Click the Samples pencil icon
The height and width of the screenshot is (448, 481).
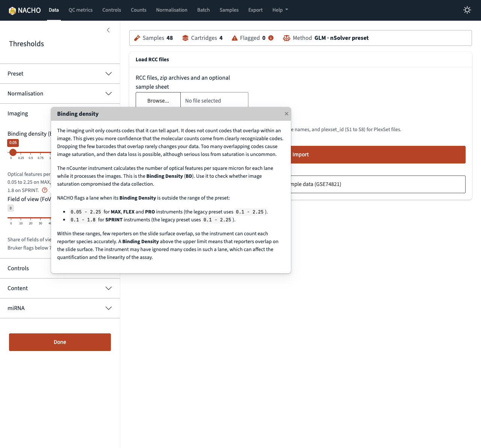click(137, 38)
